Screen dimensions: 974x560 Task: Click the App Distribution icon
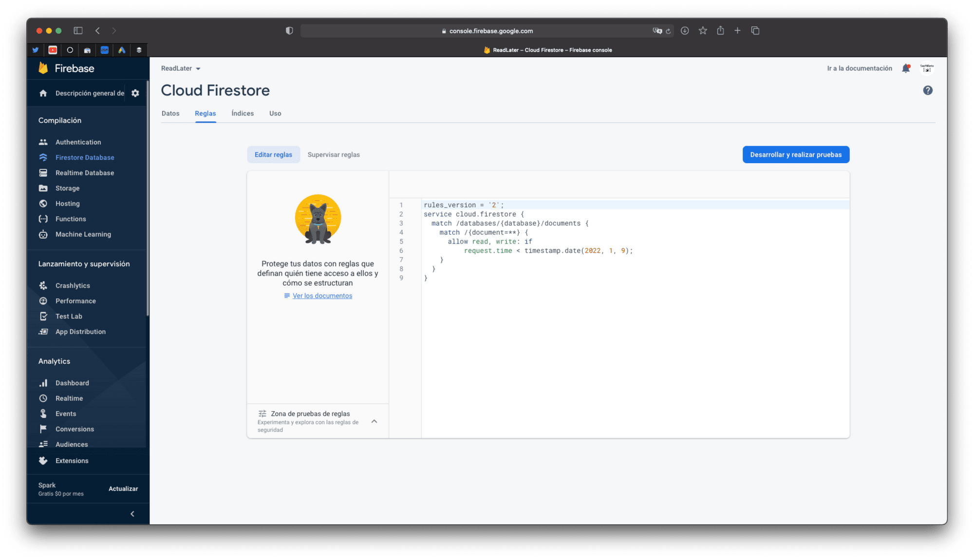click(43, 332)
